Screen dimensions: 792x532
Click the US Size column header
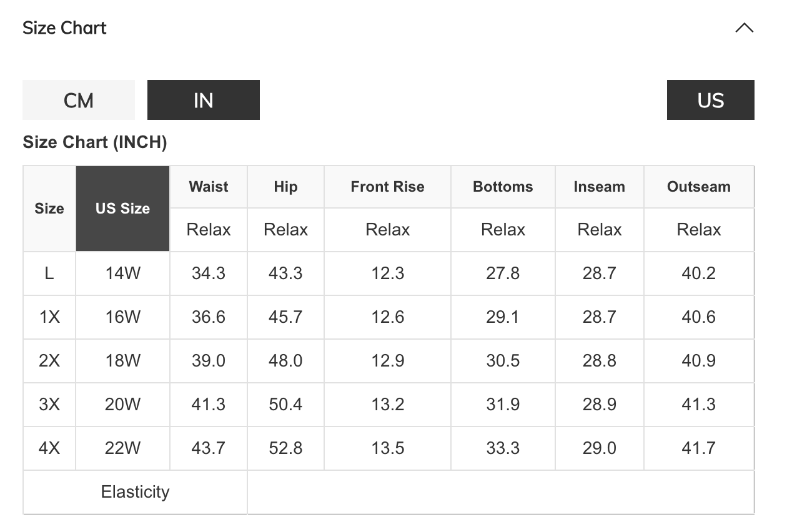point(122,209)
